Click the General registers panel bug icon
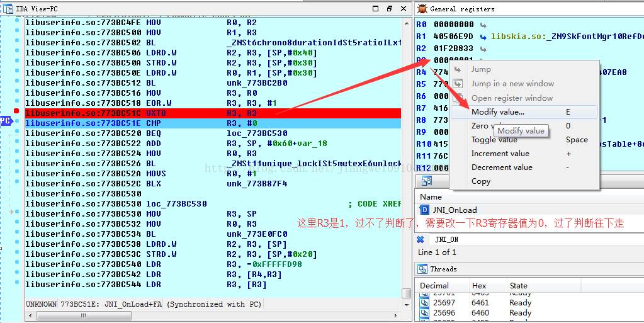644x323 pixels. (421, 9)
